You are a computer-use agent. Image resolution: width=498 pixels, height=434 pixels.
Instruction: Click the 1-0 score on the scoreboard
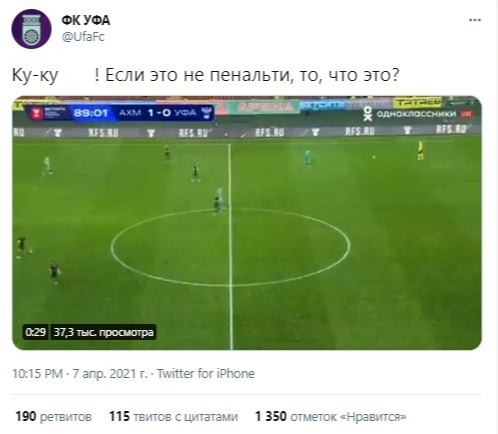coord(159,113)
